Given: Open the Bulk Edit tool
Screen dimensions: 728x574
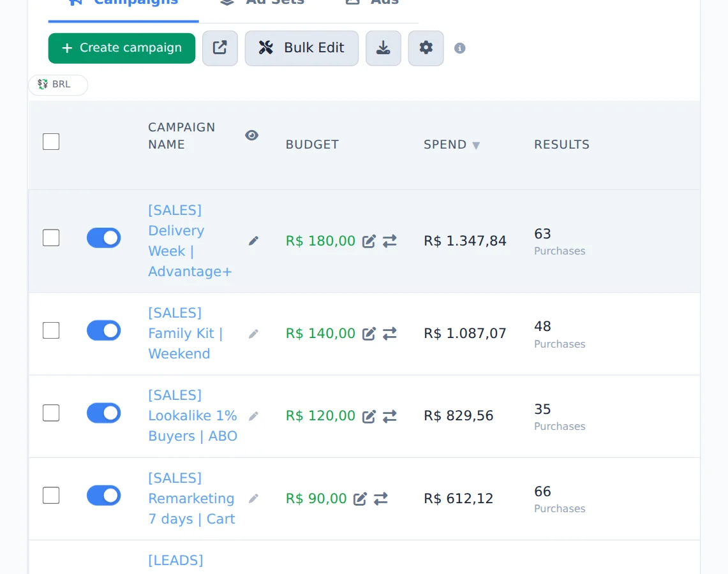Looking at the screenshot, I should (302, 48).
